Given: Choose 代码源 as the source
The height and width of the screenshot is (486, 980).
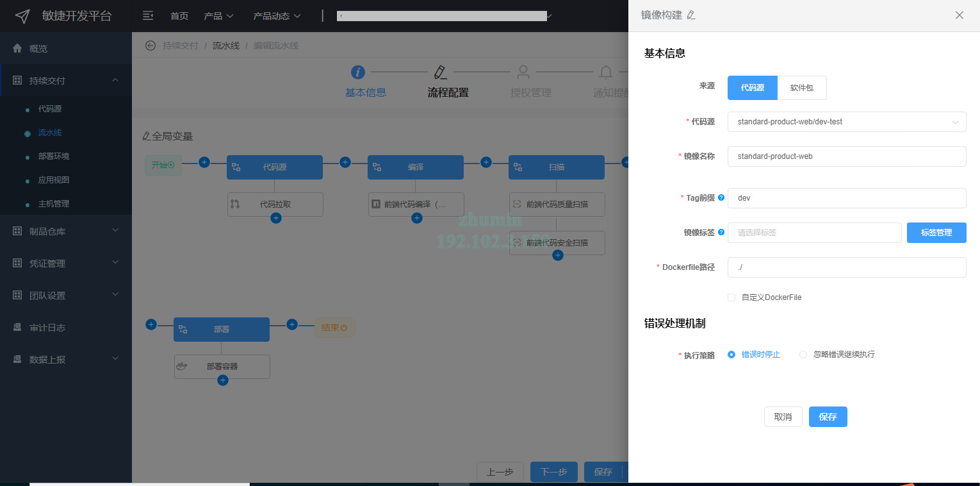Looking at the screenshot, I should tap(753, 88).
